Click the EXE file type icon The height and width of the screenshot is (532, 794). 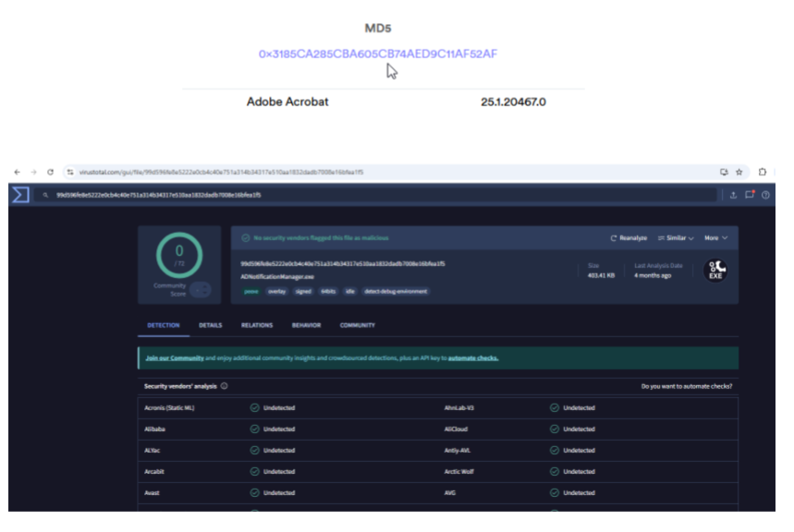715,271
